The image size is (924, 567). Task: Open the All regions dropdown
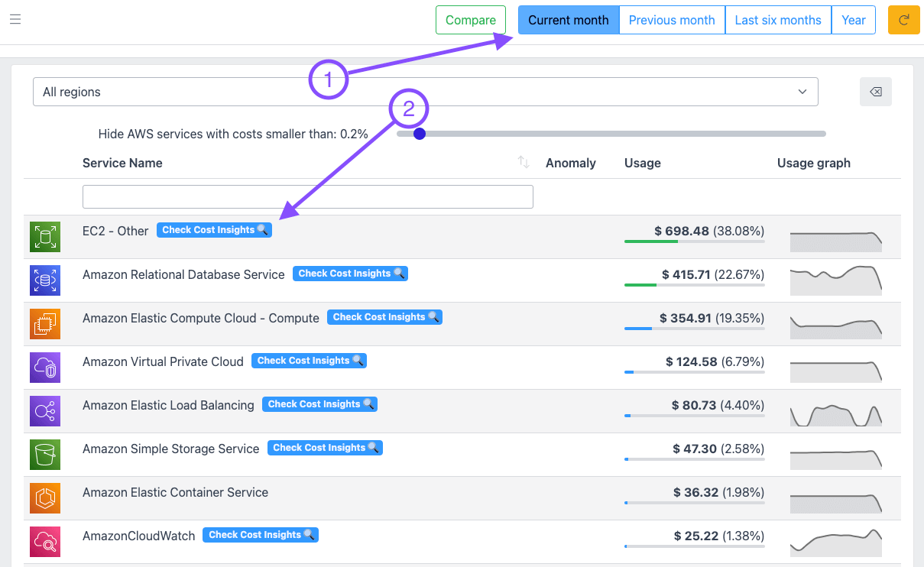pyautogui.click(x=426, y=92)
